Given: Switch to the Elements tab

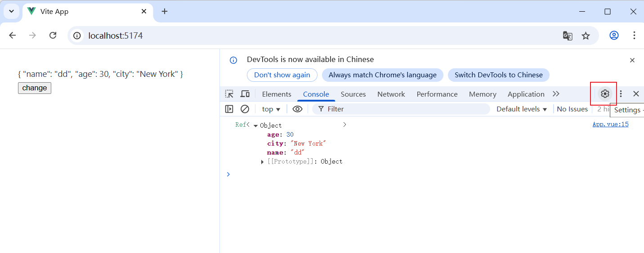Looking at the screenshot, I should click(x=277, y=94).
